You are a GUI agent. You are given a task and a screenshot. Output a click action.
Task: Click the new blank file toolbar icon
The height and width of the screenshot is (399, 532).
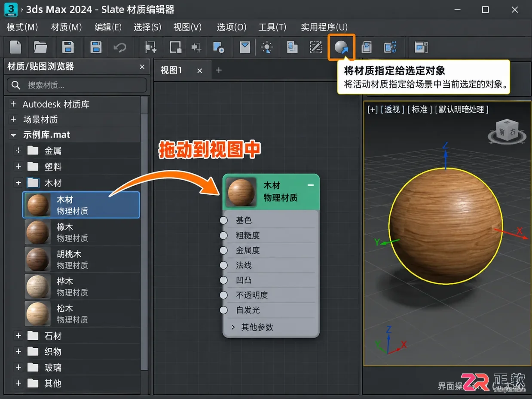15,47
